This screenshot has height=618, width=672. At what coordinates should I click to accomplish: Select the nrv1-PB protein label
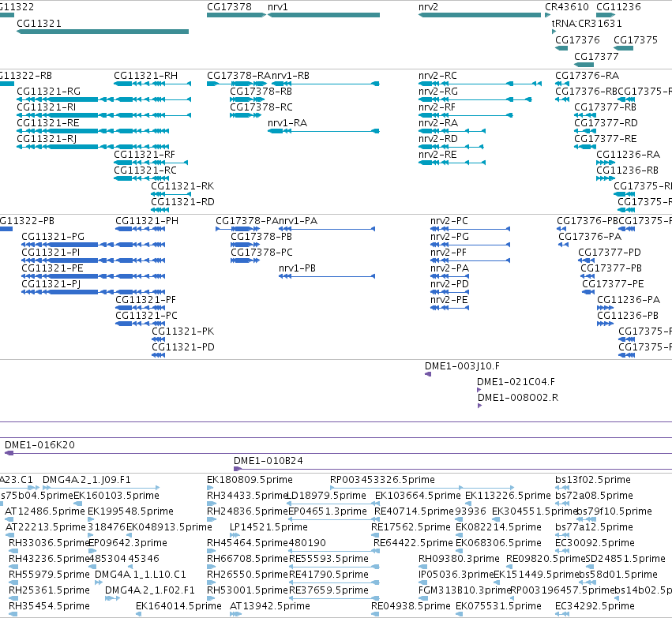[x=297, y=268]
